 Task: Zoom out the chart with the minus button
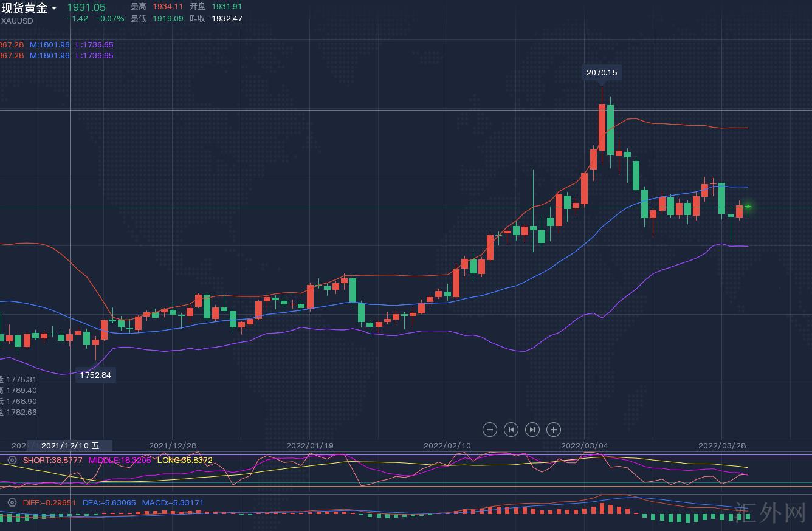point(490,430)
